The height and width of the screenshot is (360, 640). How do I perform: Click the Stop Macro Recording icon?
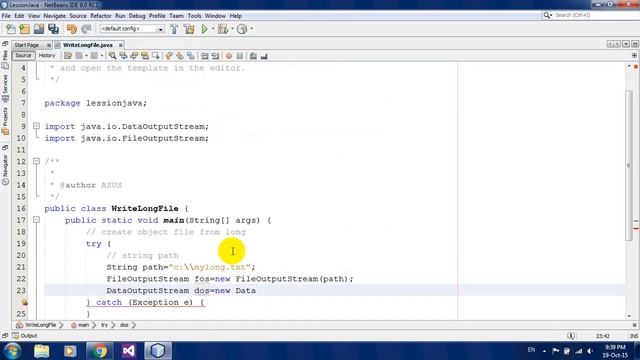(x=240, y=56)
